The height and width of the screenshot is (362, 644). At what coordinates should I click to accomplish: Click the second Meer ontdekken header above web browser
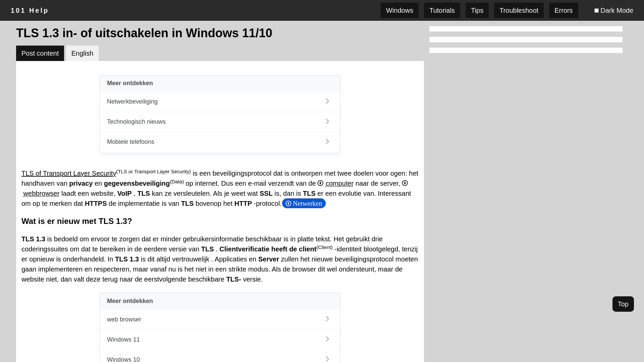pos(130,301)
